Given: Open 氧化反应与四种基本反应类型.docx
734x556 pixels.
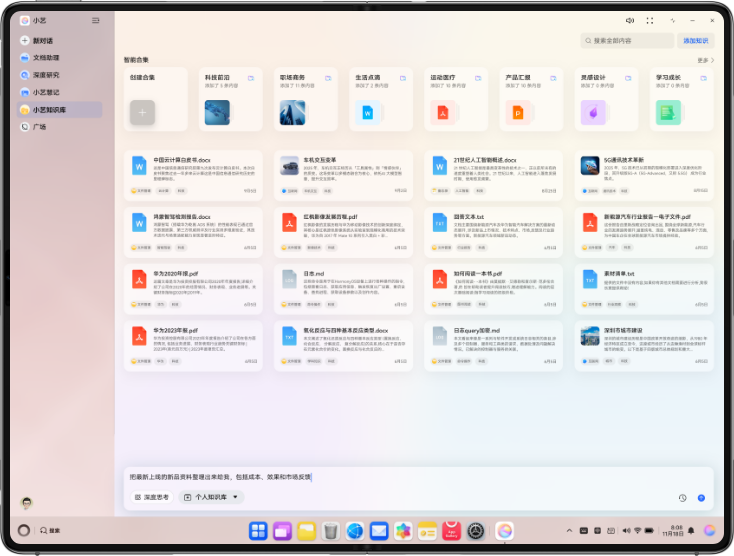Looking at the screenshot, I should [x=344, y=346].
